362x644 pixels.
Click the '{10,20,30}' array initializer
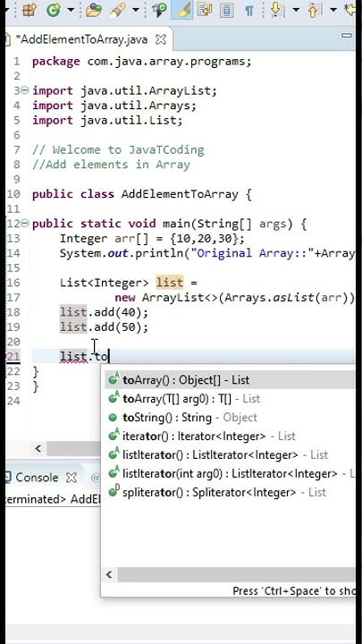(206, 239)
